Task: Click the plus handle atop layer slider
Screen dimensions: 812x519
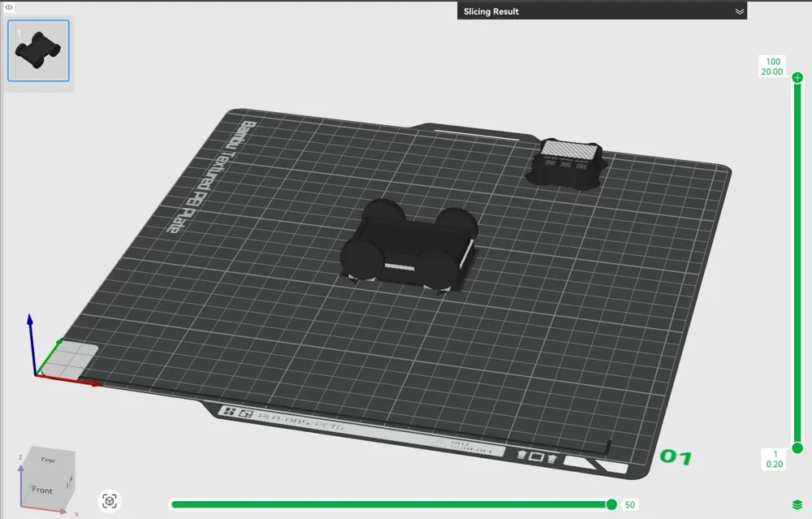Action: (x=797, y=78)
